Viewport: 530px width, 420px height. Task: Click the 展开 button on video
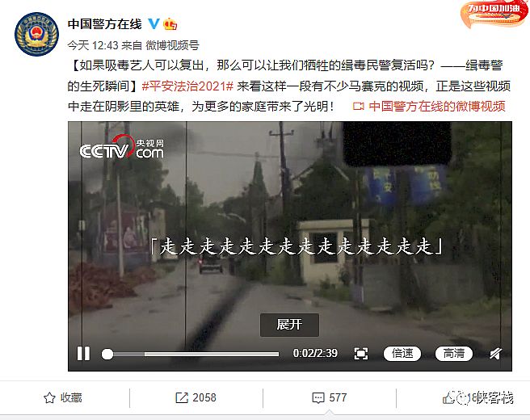point(289,325)
